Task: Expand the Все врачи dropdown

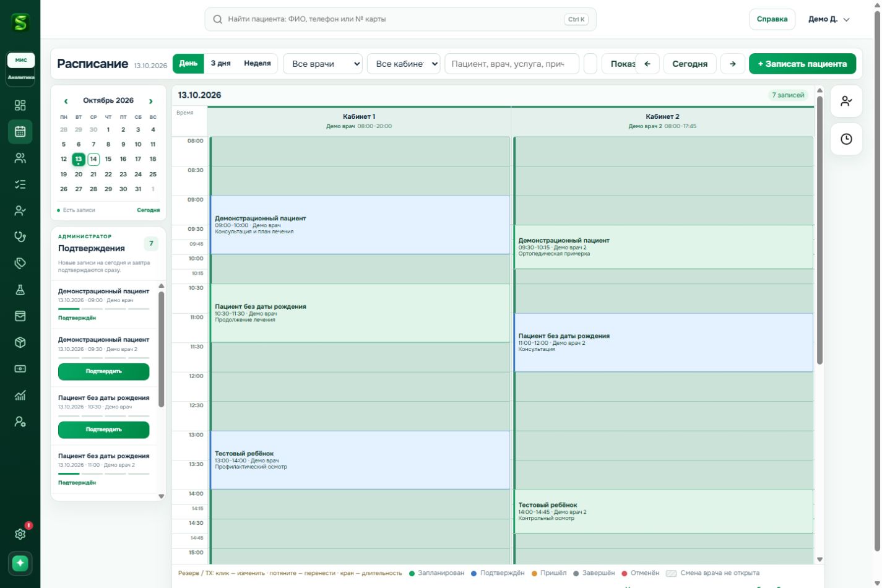Action: tap(322, 64)
